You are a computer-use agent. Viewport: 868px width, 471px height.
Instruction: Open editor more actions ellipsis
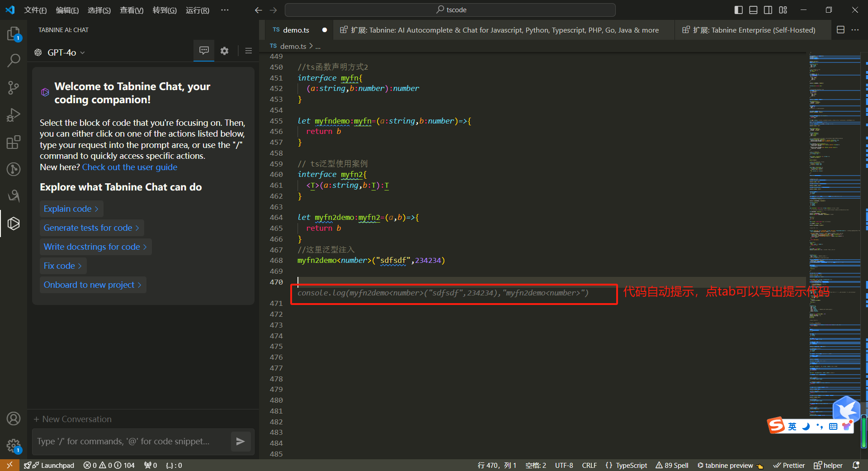(x=855, y=30)
